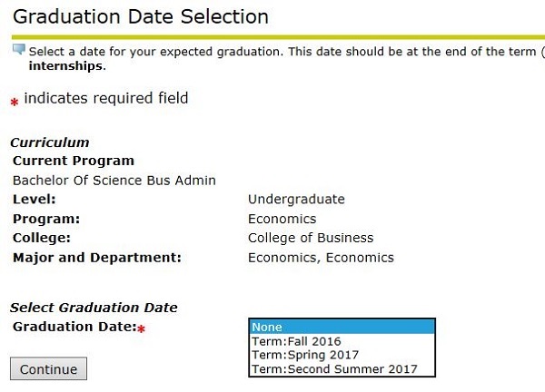Click the Current Program label
This screenshot has height=392, width=545.
click(74, 161)
